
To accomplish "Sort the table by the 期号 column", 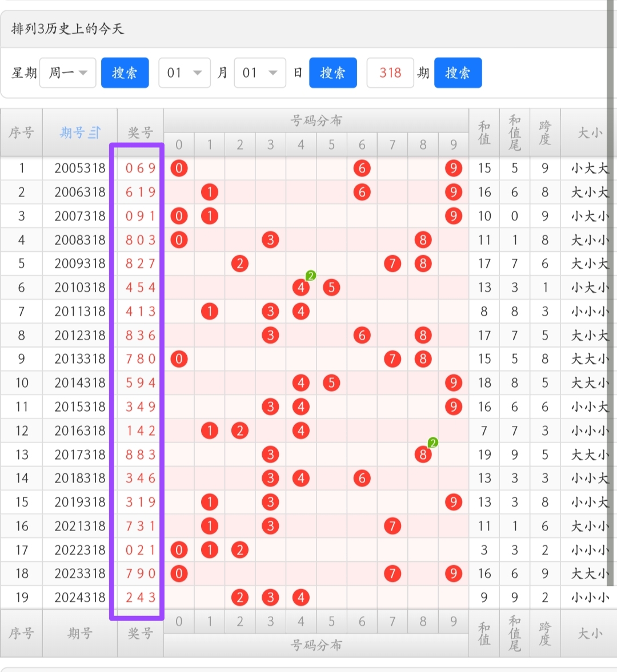I will [x=79, y=132].
